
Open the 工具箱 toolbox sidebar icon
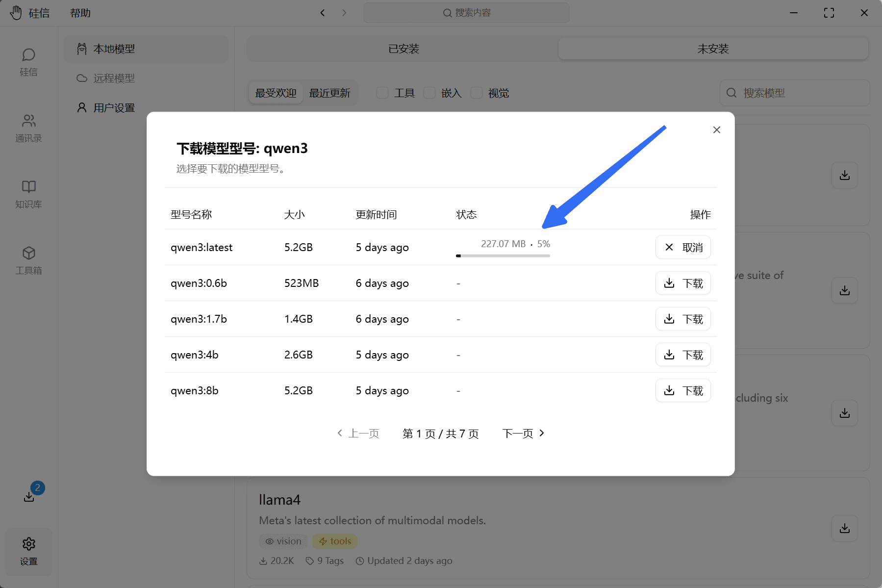(x=28, y=260)
